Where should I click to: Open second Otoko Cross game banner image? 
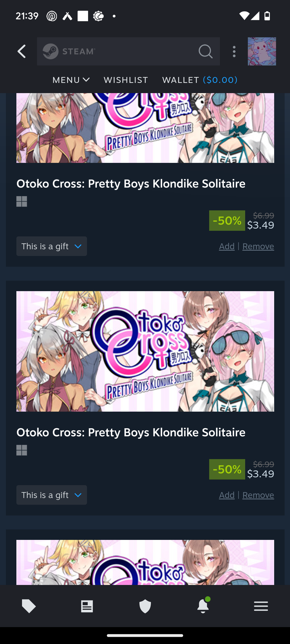click(x=145, y=351)
